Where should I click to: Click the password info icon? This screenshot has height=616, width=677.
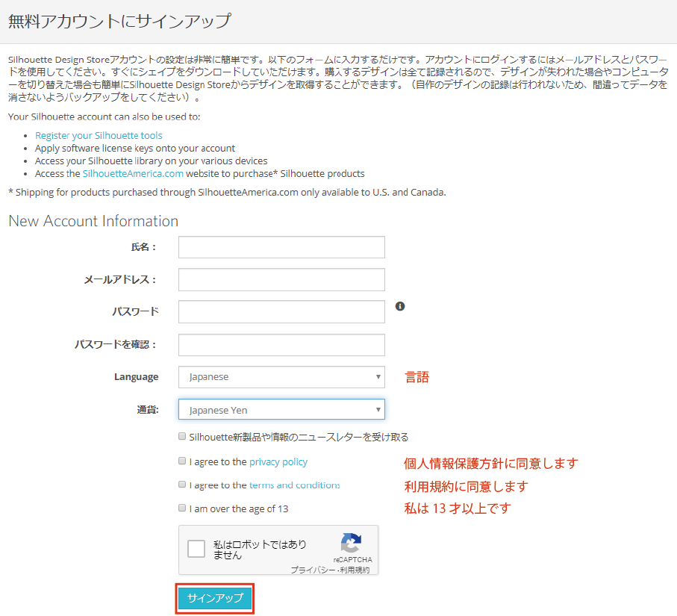(400, 306)
